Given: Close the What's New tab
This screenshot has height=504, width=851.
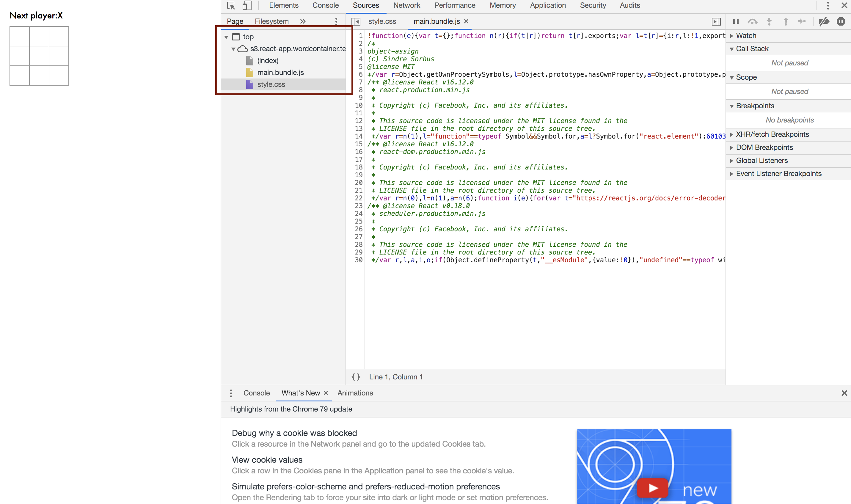Looking at the screenshot, I should 326,393.
